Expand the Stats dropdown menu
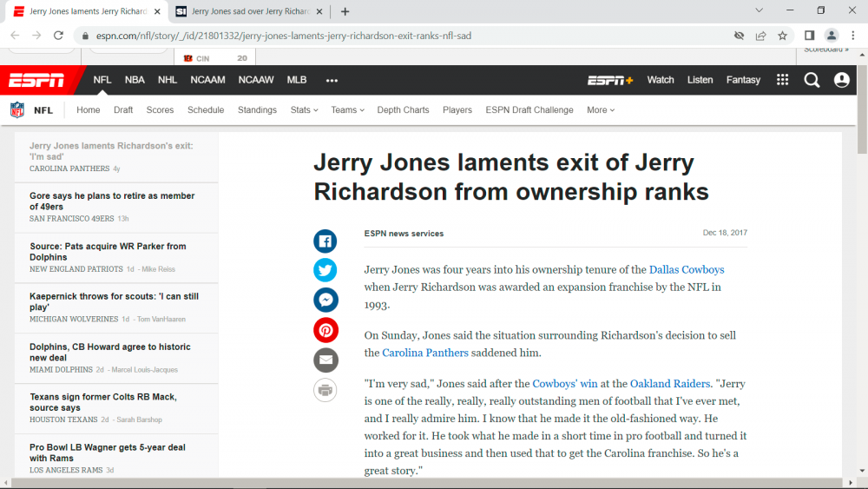This screenshot has height=489, width=868. coord(304,110)
